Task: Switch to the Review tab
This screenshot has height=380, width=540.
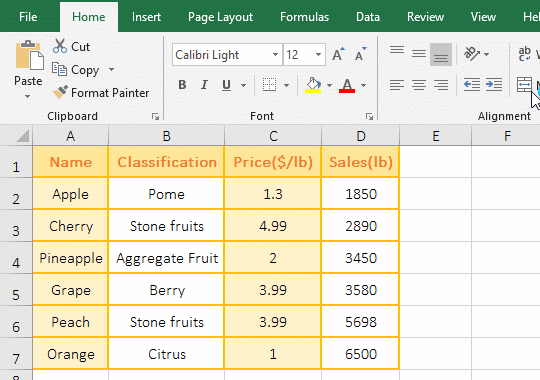Action: tap(425, 17)
